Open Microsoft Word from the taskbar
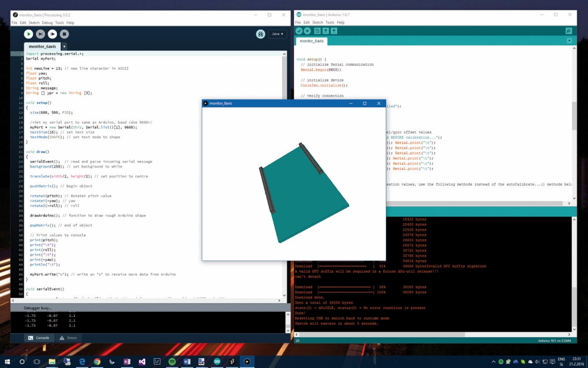This screenshot has width=588, height=368. tap(187, 362)
